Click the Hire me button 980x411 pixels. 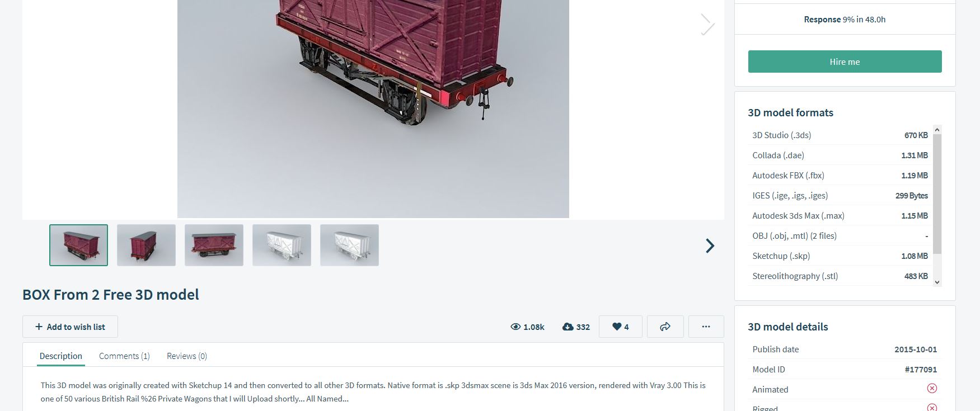pos(845,62)
